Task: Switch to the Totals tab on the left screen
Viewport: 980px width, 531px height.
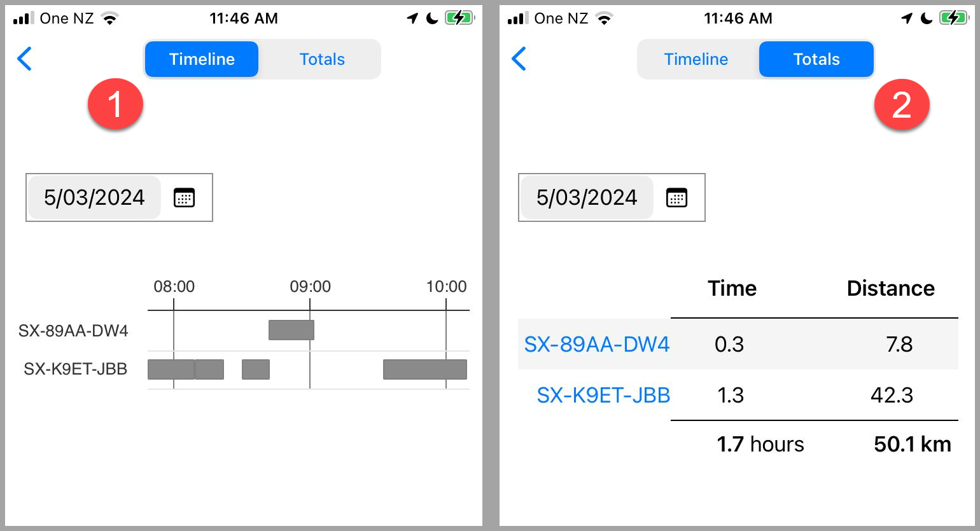Action: click(322, 59)
